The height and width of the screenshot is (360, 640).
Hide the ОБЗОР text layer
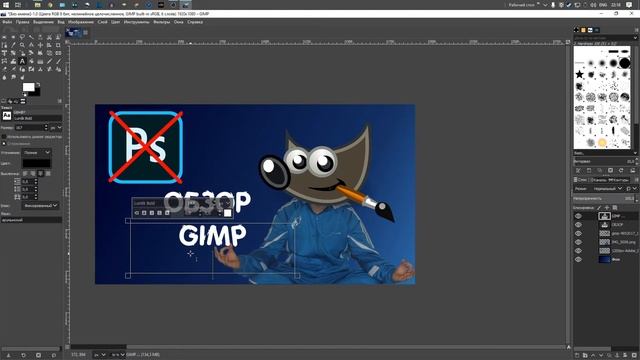pyautogui.click(x=578, y=224)
